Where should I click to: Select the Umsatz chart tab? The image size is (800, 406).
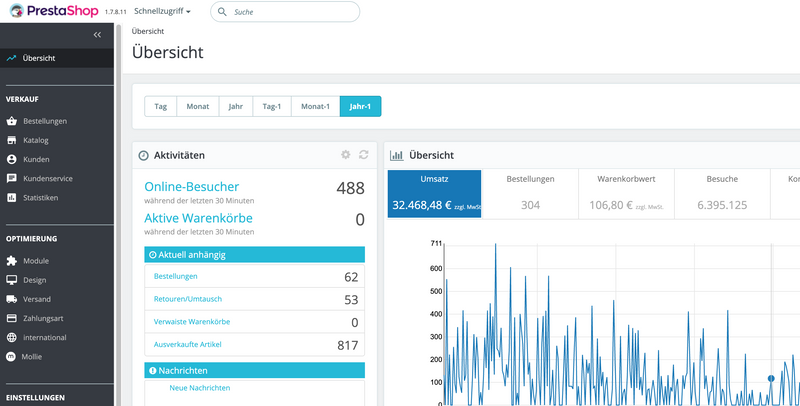(434, 194)
